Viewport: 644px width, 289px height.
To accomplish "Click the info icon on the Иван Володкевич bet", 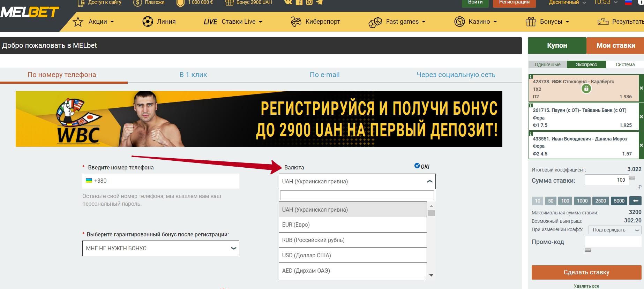I will (x=531, y=134).
